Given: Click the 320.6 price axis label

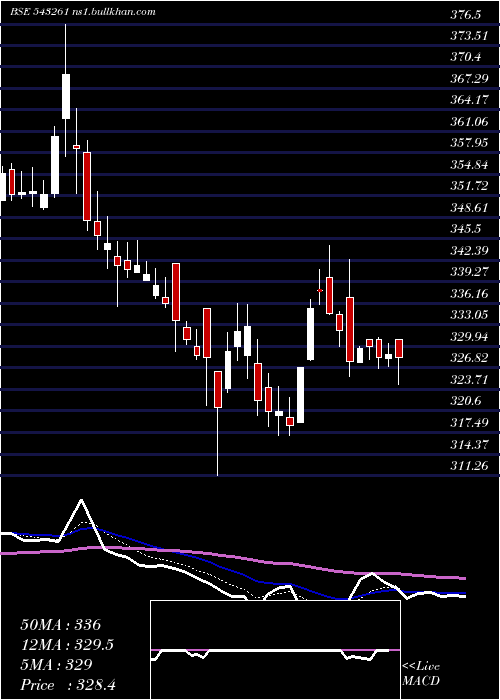Looking at the screenshot, I should click(466, 401).
